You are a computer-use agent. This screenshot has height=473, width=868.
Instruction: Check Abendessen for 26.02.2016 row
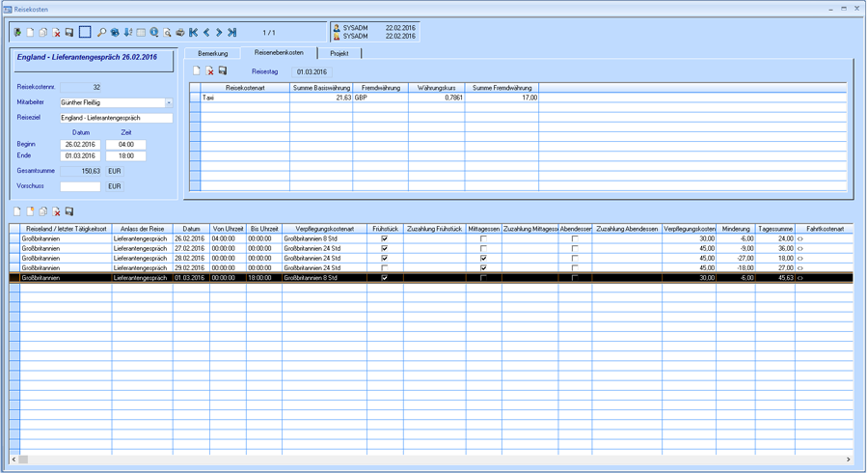575,238
